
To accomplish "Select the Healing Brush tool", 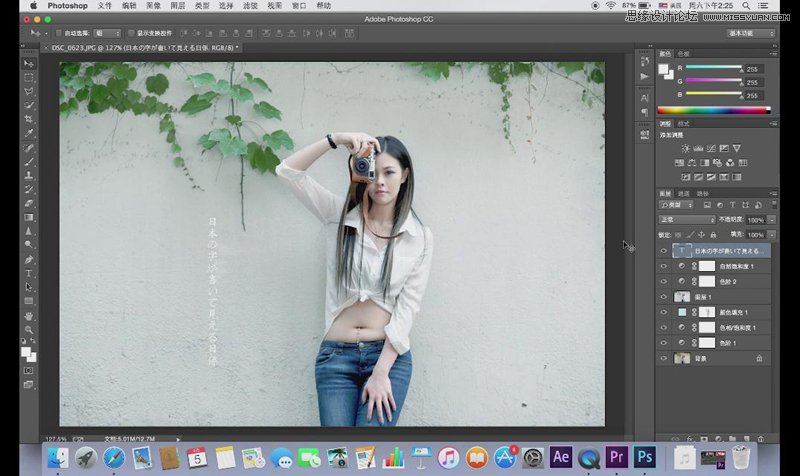I will [29, 148].
